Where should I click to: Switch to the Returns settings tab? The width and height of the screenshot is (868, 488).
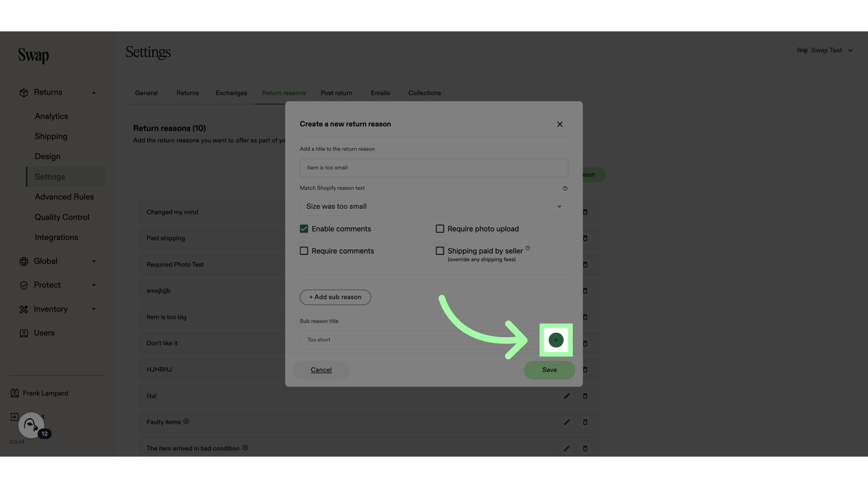click(188, 93)
